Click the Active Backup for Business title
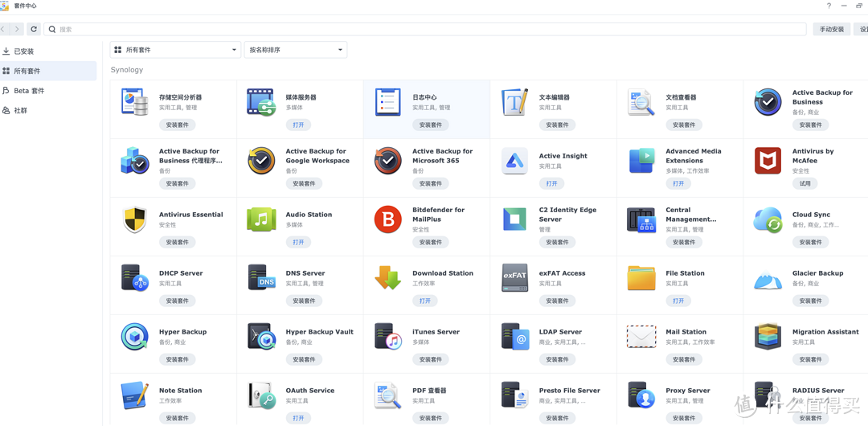This screenshot has width=868, height=426. click(x=822, y=97)
